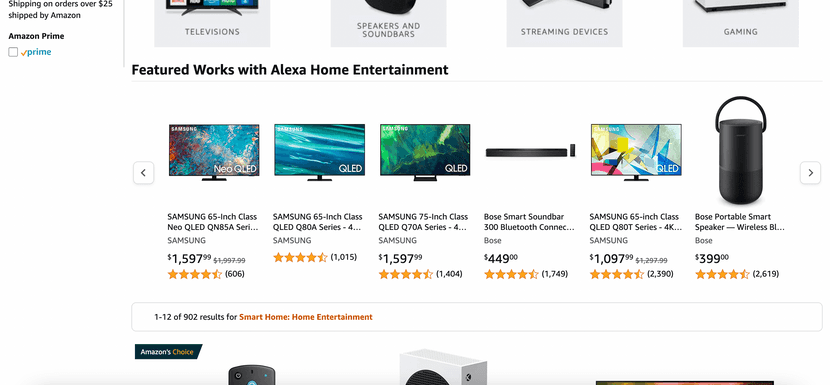Open the Streaming Devices category tile
830x385 pixels.
[x=564, y=23]
